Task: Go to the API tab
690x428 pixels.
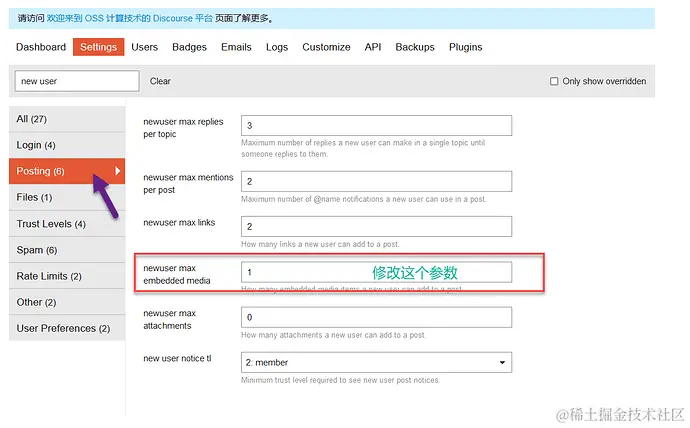Action: tap(373, 47)
